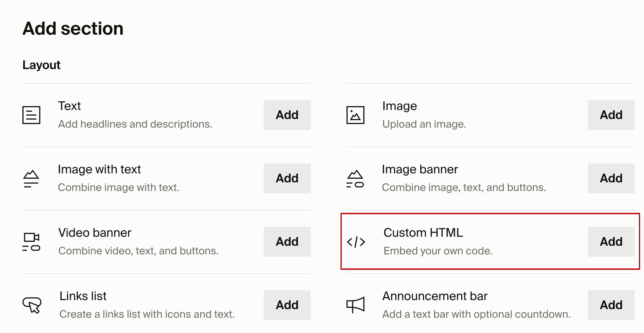Click the Video banner camera icon
Viewport: 644px width, 333px height.
[31, 242]
